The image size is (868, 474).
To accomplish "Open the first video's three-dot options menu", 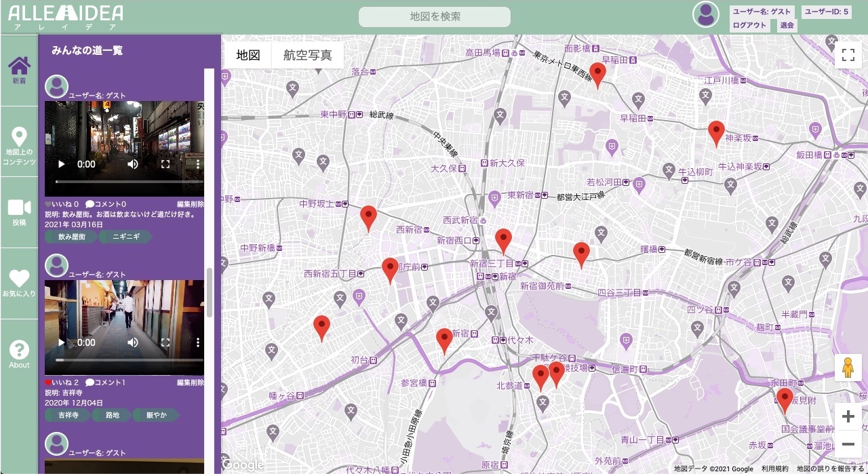I will tap(198, 163).
